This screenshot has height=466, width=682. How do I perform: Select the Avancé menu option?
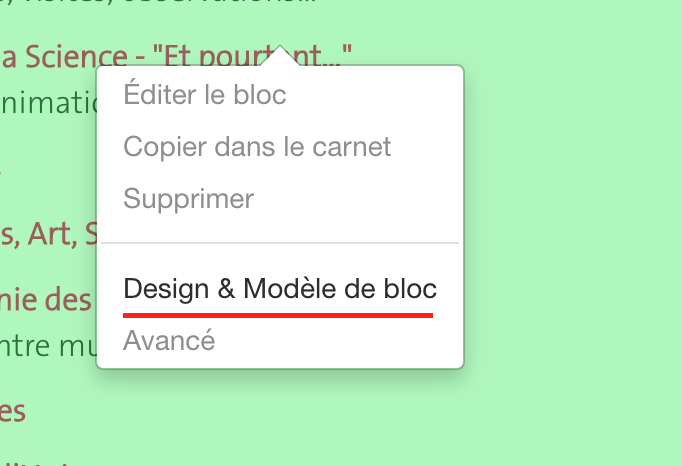(x=168, y=340)
